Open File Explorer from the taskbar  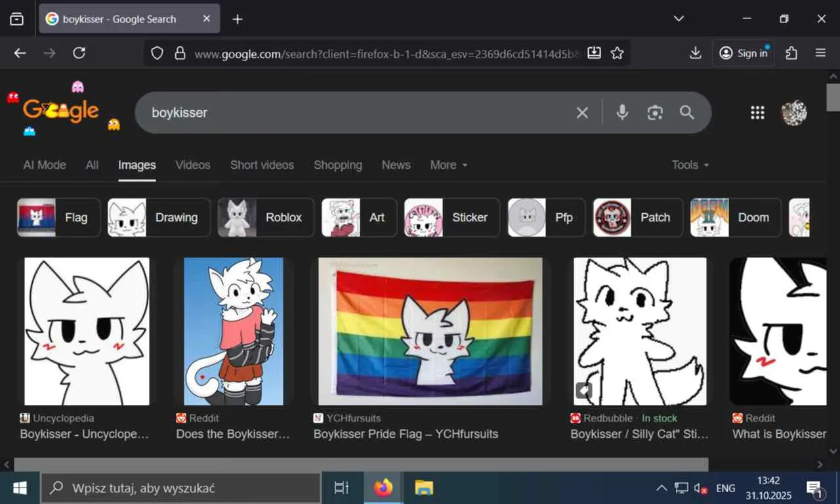424,488
